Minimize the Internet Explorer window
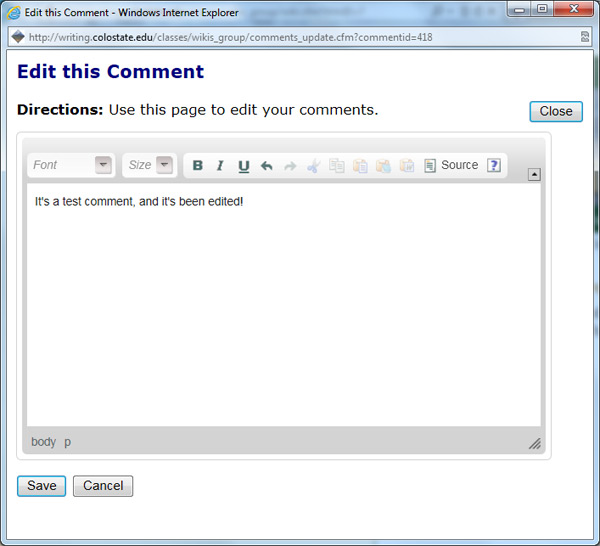Viewport: 600px width, 546px height. (519, 9)
